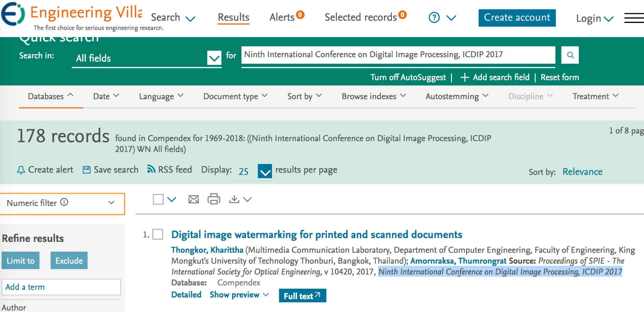Click the Numeric filter info icon
The image size is (644, 312).
pyautogui.click(x=64, y=202)
